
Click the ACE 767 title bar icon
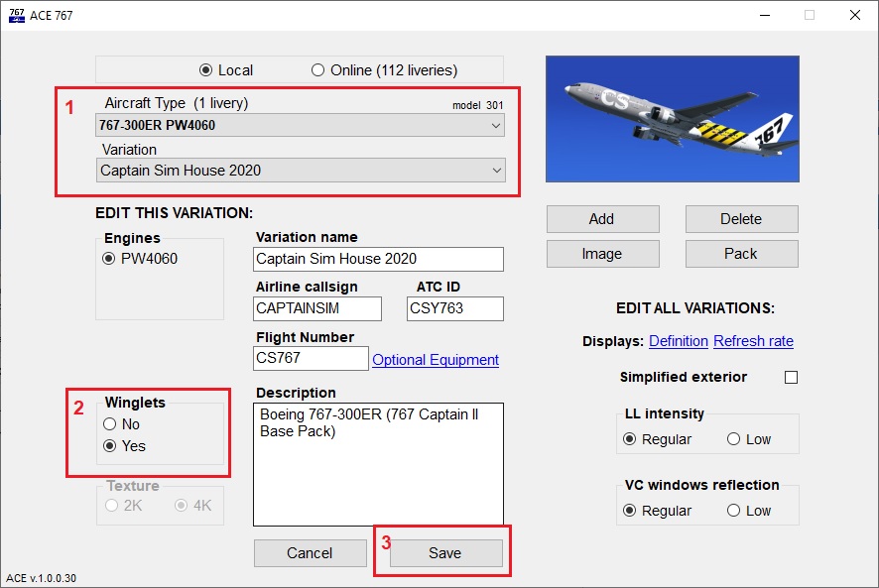pos(17,15)
